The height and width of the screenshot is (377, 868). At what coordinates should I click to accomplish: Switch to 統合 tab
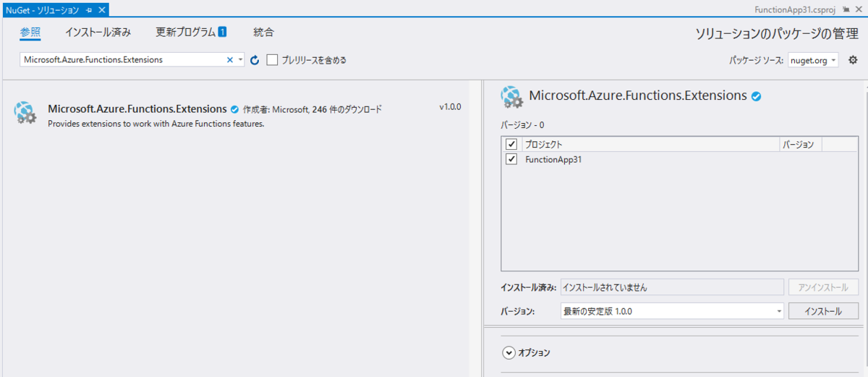pos(264,33)
